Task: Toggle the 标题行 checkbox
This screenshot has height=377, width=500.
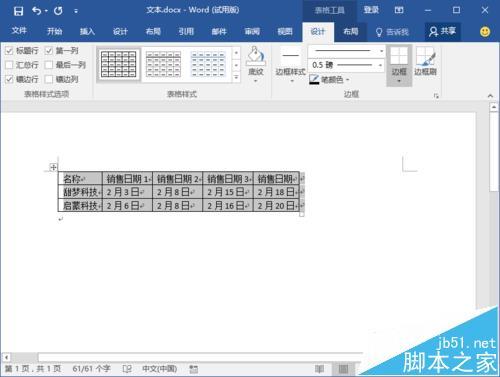Action: [9, 51]
